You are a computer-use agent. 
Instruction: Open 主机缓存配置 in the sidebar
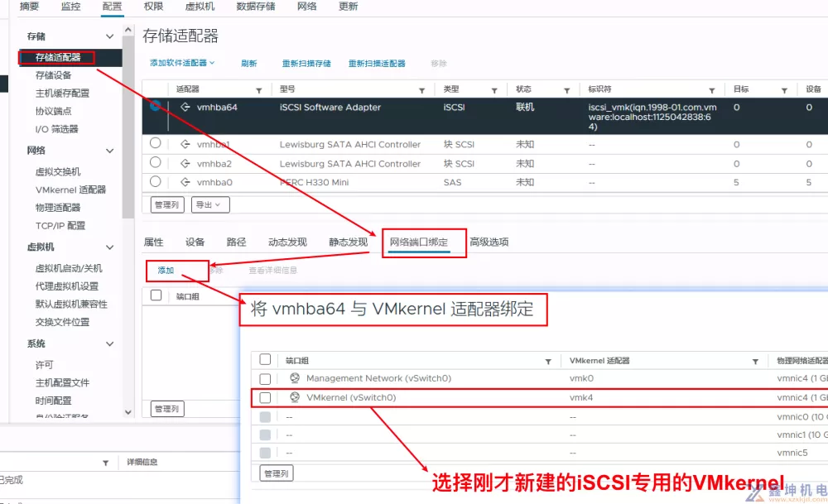point(62,93)
